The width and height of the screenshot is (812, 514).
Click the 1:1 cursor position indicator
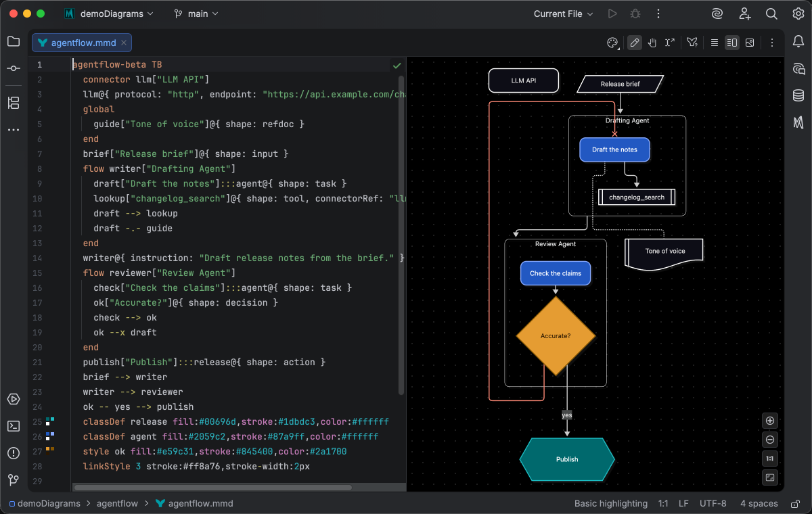click(x=663, y=503)
